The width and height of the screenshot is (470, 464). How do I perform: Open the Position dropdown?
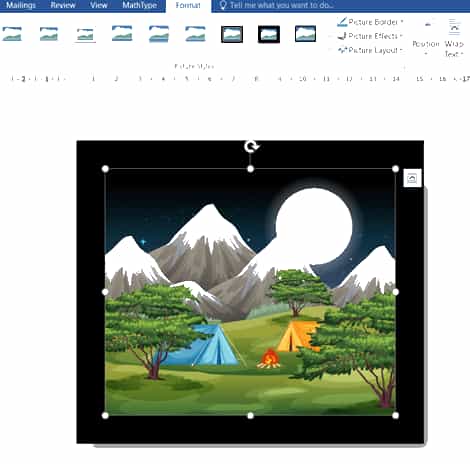426,37
